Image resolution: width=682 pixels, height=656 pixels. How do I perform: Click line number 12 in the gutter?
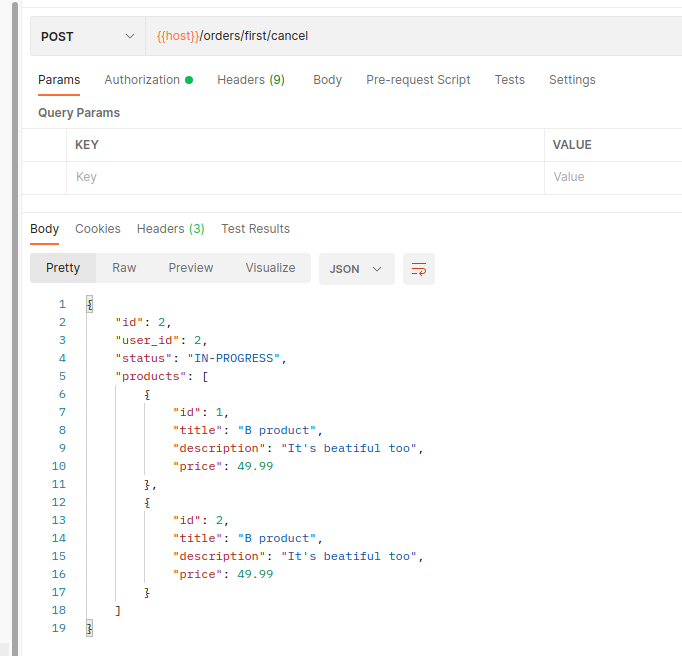tap(59, 502)
